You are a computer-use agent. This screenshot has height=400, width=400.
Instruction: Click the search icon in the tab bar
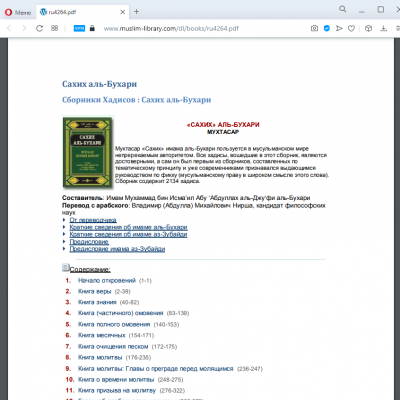point(343,9)
